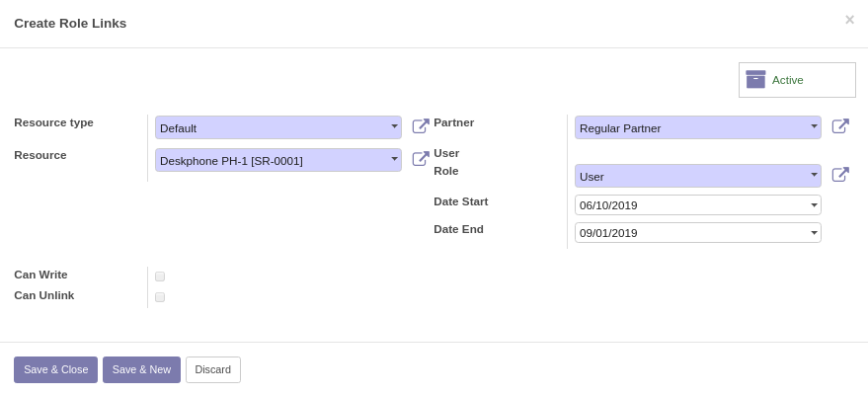The image size is (868, 396).
Task: Open external link for Resource field
Action: 421,159
